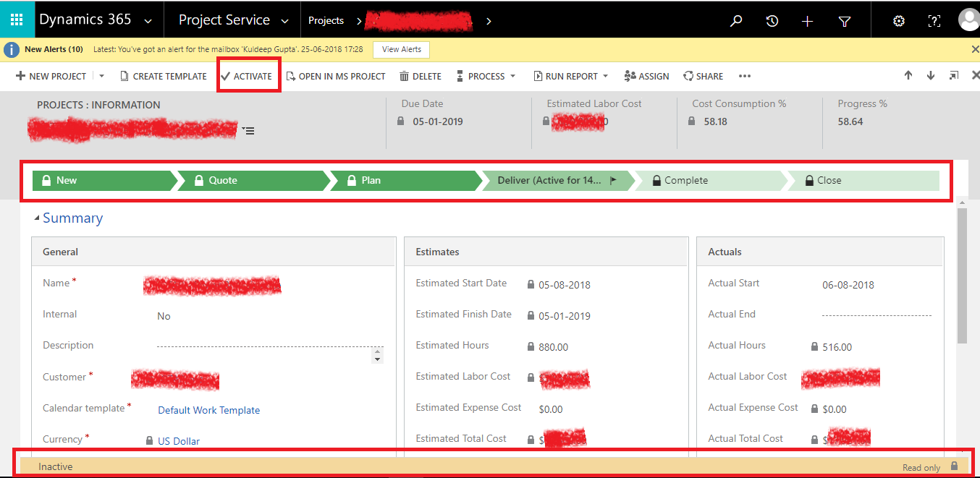Dismiss the alerts notification bar

pos(974,49)
